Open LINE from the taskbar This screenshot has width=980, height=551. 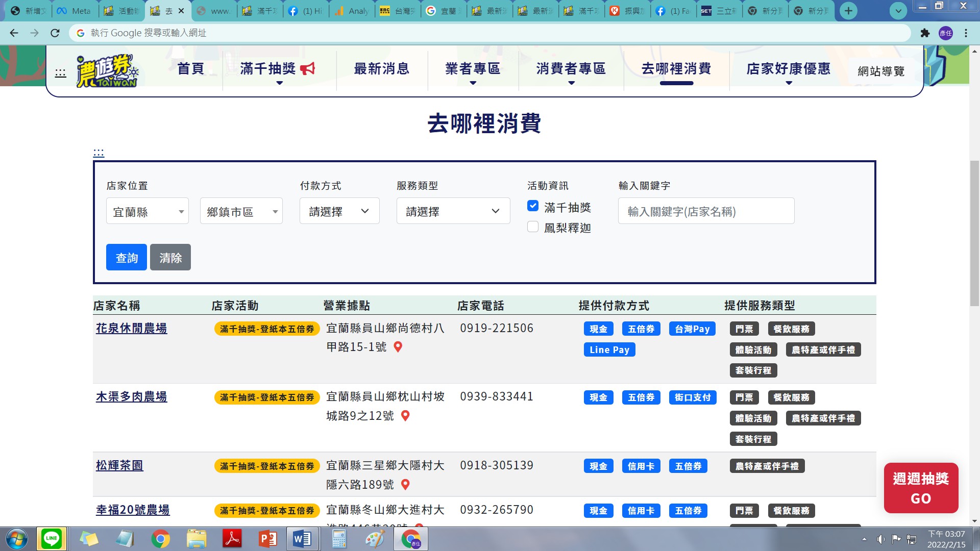[x=52, y=539]
